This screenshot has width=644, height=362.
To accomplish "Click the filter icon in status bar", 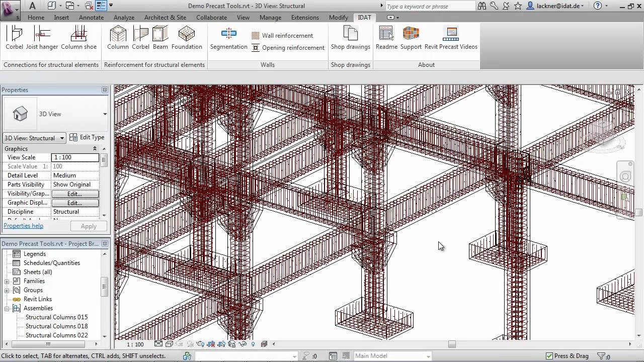I will pos(601,356).
